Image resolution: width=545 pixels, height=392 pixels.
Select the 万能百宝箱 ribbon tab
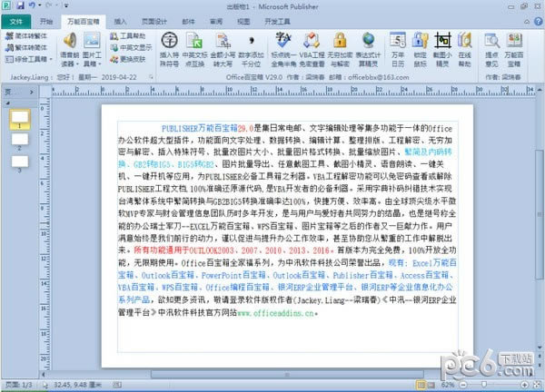[x=84, y=22]
